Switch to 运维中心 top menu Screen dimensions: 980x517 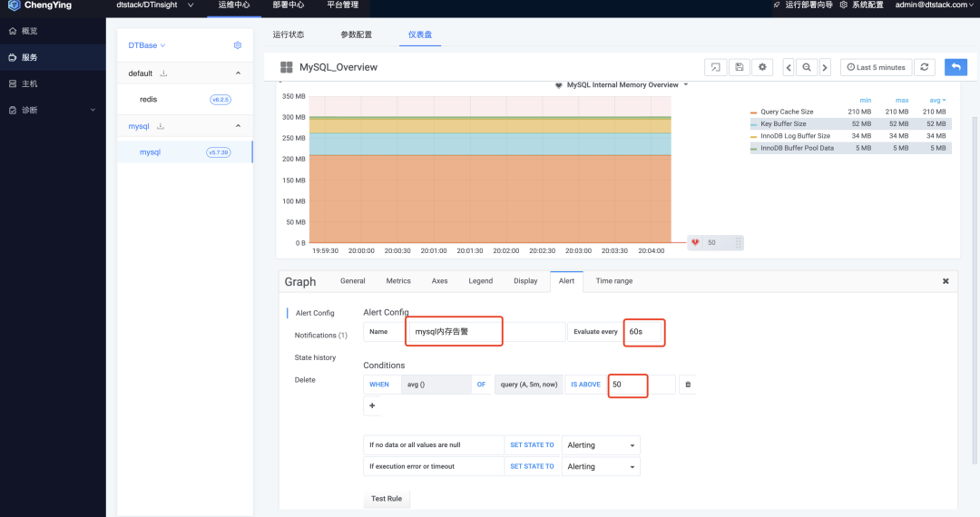(x=234, y=5)
